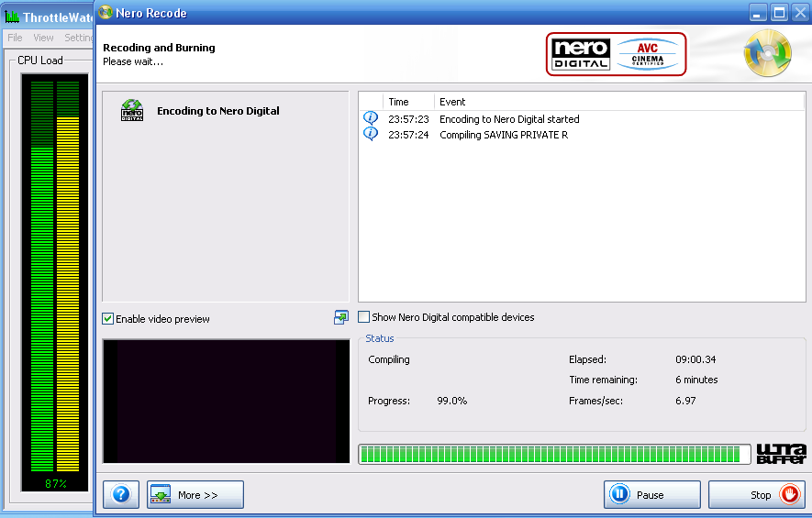Click the 99.0% progress value
Viewport: 812px width, 518px height.
(452, 401)
